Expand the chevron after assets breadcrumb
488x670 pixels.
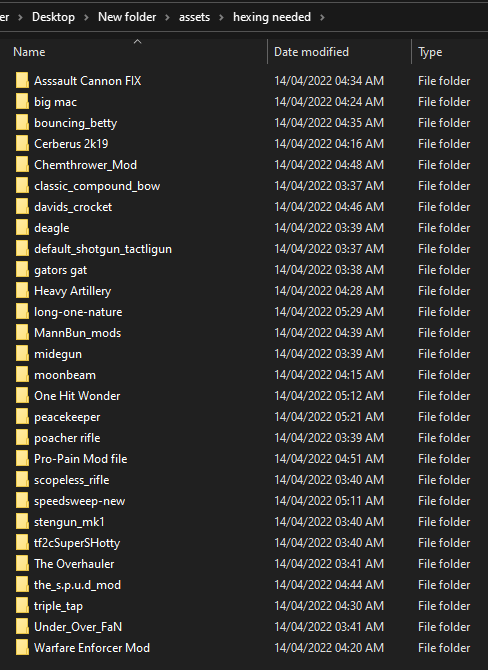click(221, 18)
